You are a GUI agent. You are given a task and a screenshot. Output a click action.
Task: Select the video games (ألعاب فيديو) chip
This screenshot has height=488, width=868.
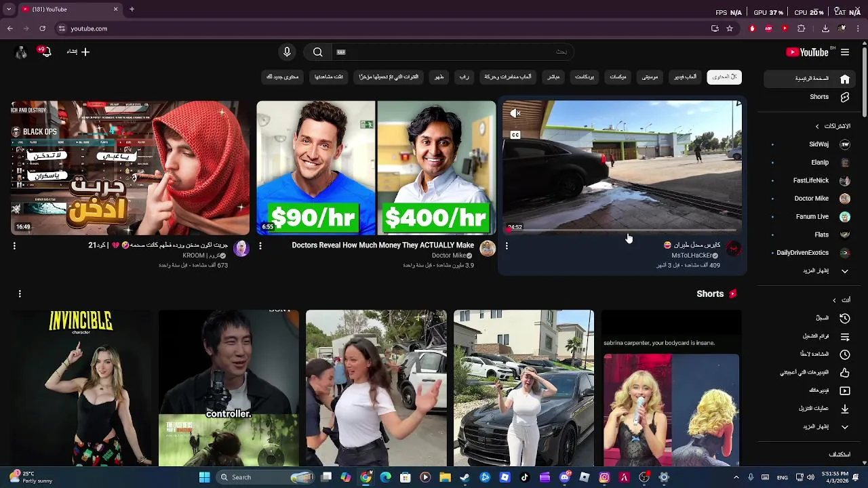[685, 77]
